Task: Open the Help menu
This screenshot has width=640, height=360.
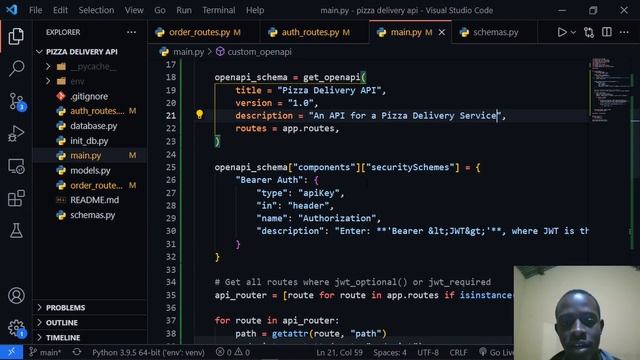Action: click(255, 10)
